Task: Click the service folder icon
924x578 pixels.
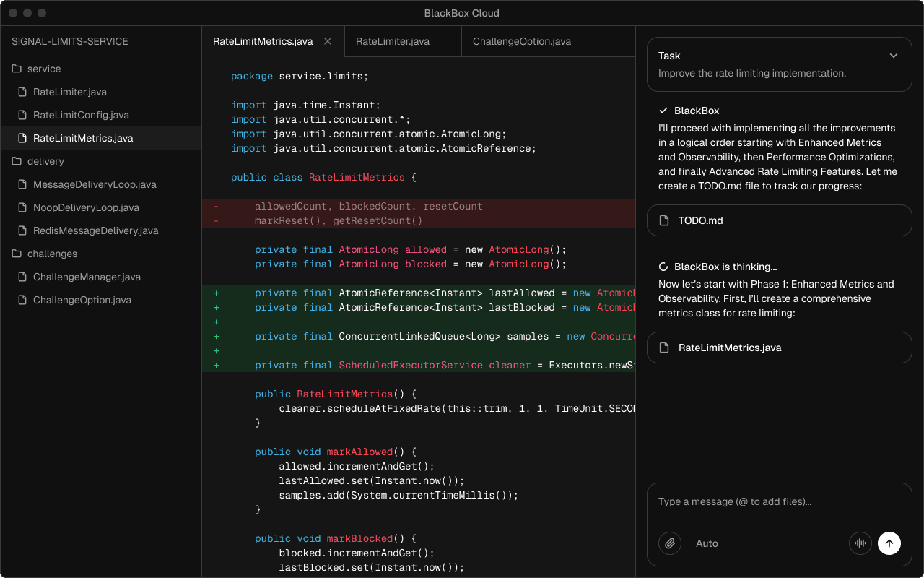Action: pos(17,69)
